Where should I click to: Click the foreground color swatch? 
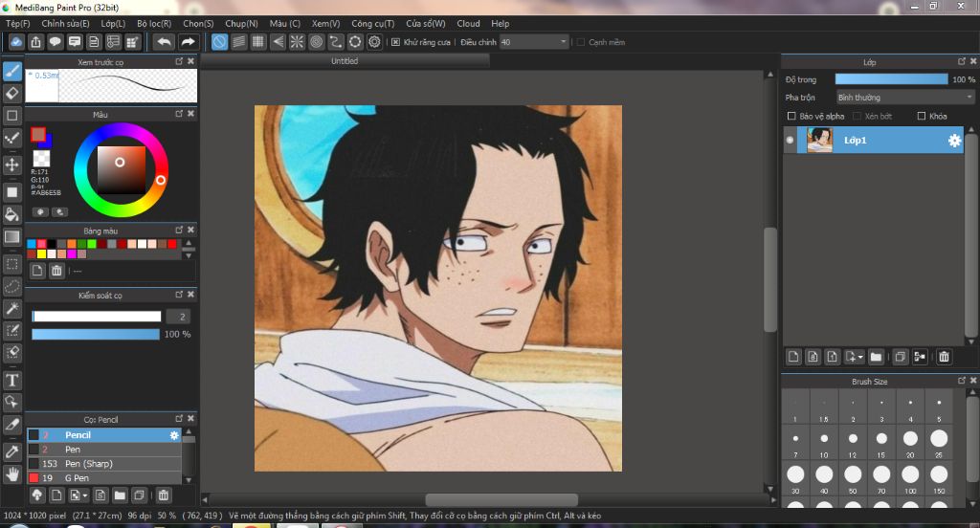pyautogui.click(x=38, y=134)
